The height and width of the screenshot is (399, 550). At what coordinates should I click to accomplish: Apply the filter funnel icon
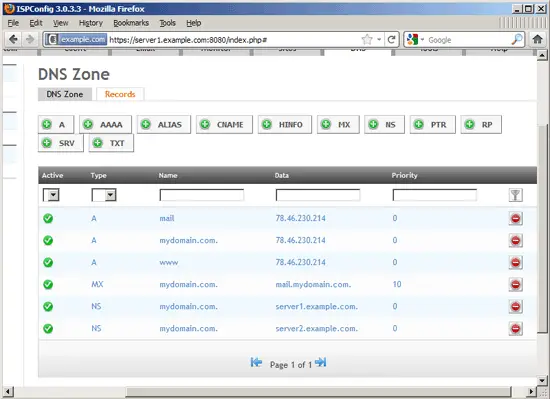tap(515, 195)
